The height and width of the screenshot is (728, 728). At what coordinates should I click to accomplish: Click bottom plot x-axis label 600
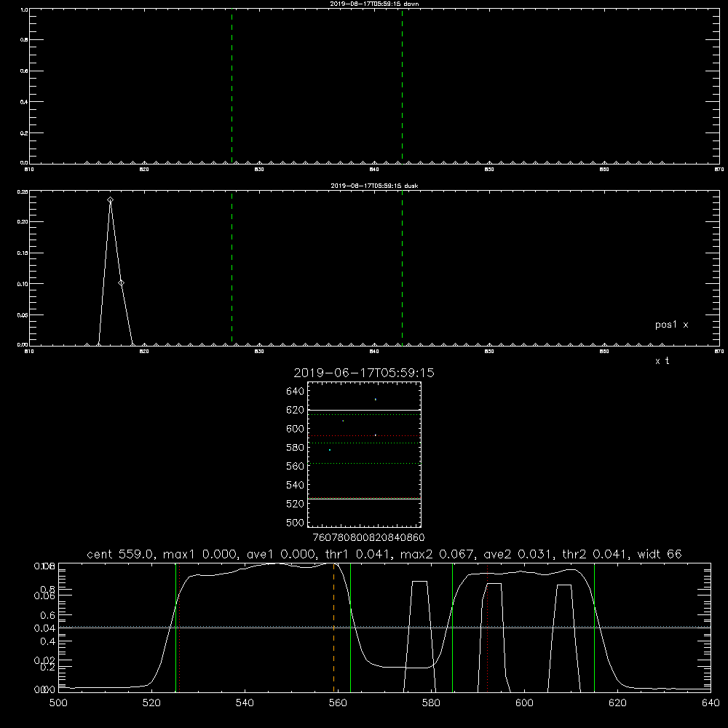(524, 703)
